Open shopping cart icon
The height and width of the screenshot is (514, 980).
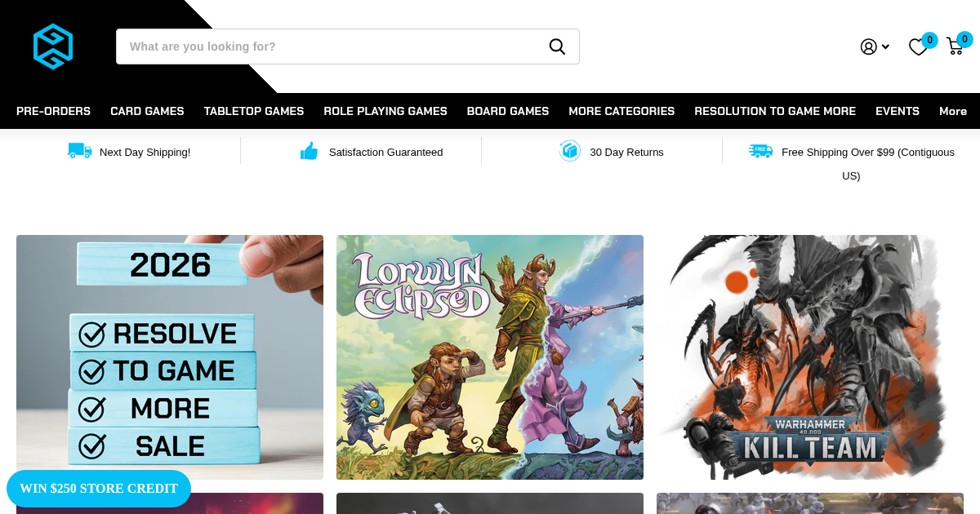(x=955, y=47)
